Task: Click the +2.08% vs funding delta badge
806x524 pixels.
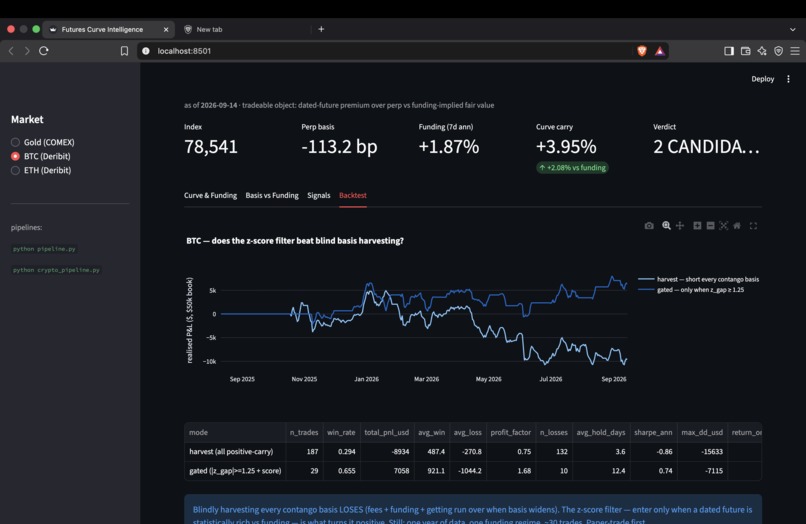Action: click(x=572, y=168)
